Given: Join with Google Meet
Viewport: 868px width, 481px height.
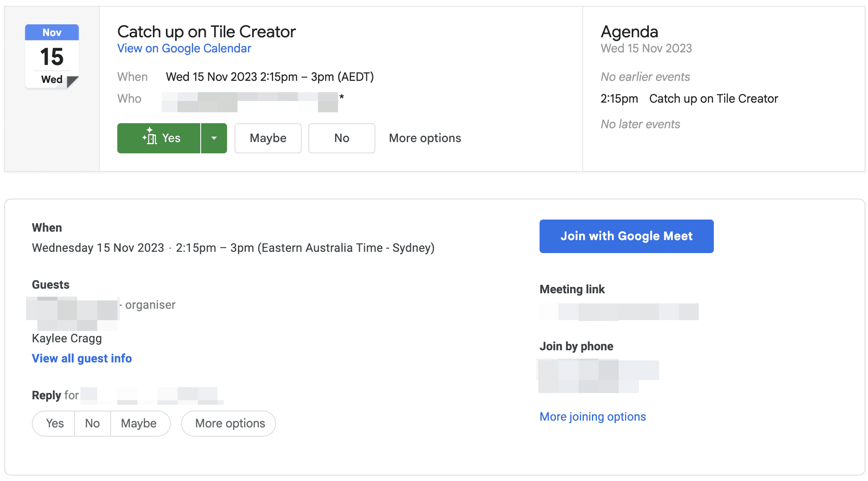Looking at the screenshot, I should click(626, 236).
